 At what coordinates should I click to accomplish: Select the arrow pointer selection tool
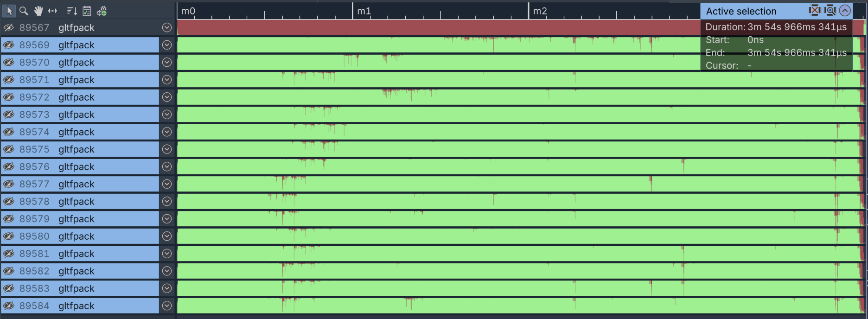point(9,11)
